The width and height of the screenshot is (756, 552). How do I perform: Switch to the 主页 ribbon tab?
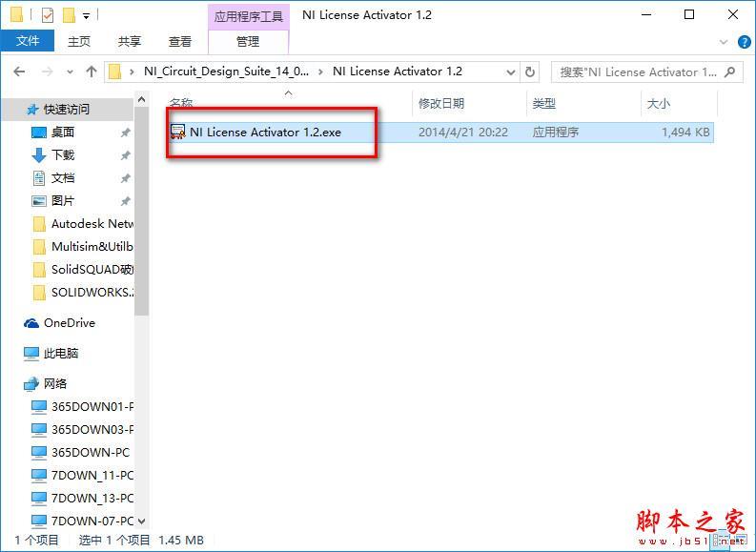pyautogui.click(x=78, y=41)
